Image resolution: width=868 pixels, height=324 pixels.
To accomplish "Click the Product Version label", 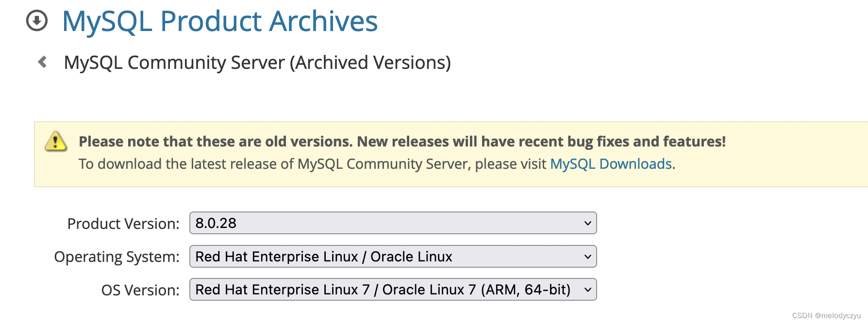I will [x=124, y=224].
